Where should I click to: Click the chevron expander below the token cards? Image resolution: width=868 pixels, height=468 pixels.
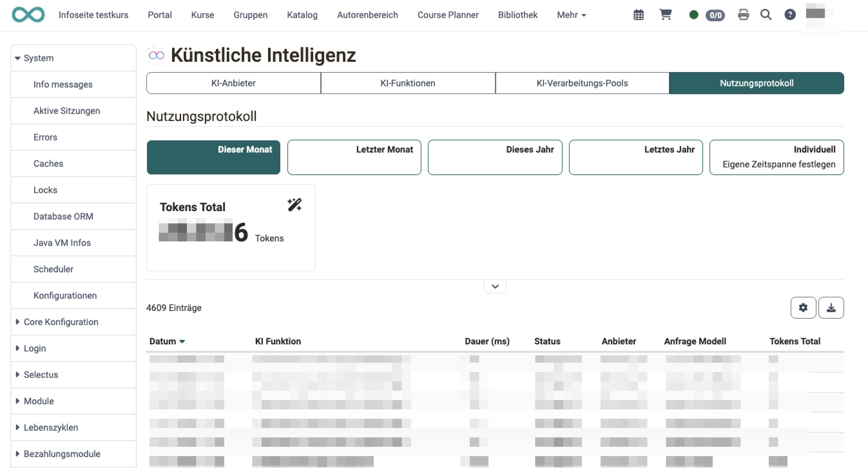point(495,286)
